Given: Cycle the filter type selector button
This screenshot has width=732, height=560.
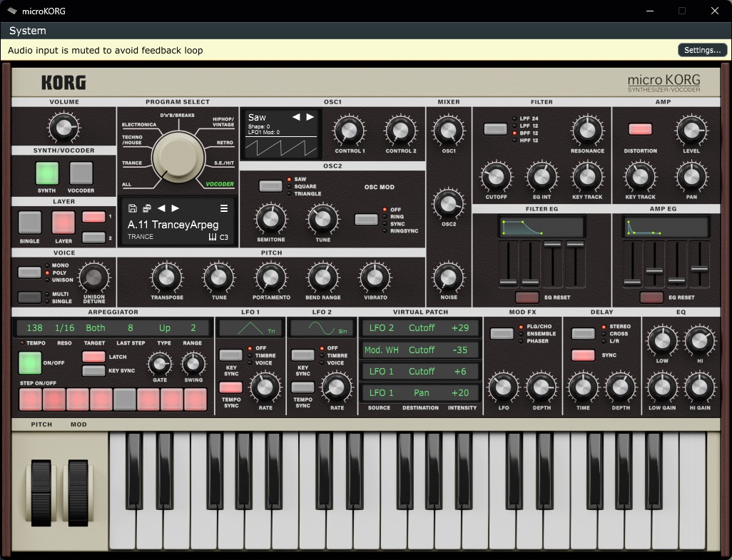Looking at the screenshot, I should 495,129.
